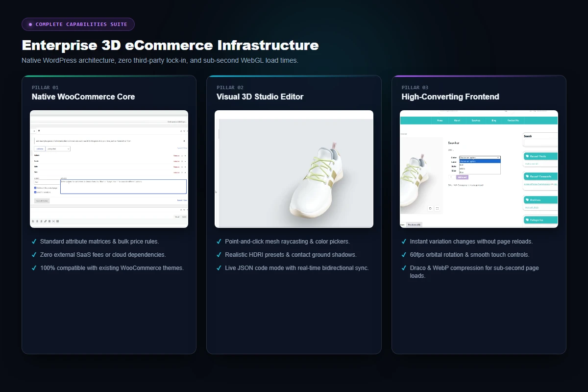Viewport: 588px width, 392px height.
Task: Click the 'Add new' attribute button
Action: point(40,149)
